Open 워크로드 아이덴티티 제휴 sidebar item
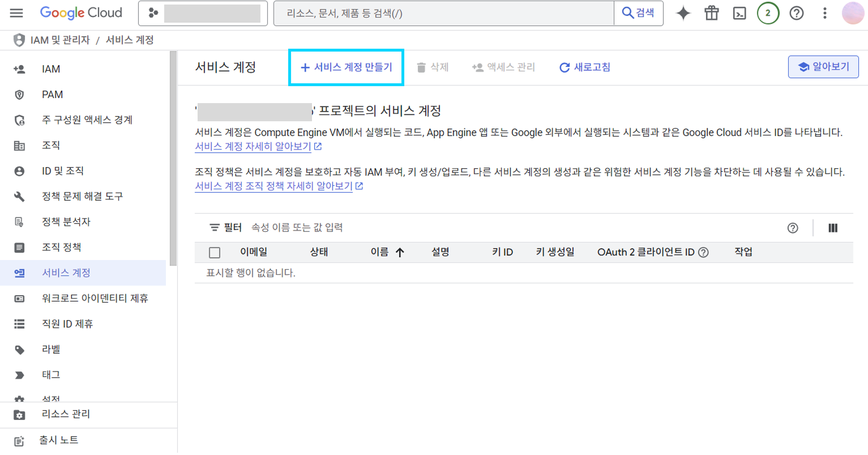868x455 pixels. pos(83,299)
